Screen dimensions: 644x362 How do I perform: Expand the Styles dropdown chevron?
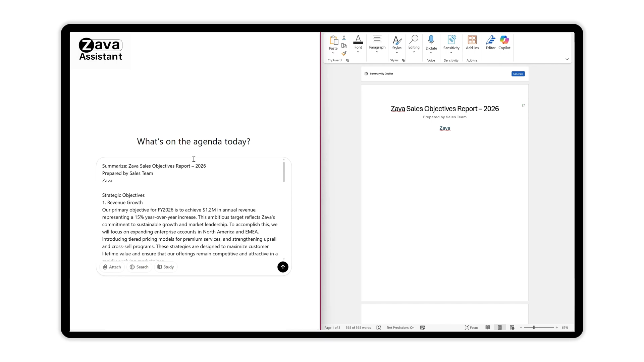(397, 53)
